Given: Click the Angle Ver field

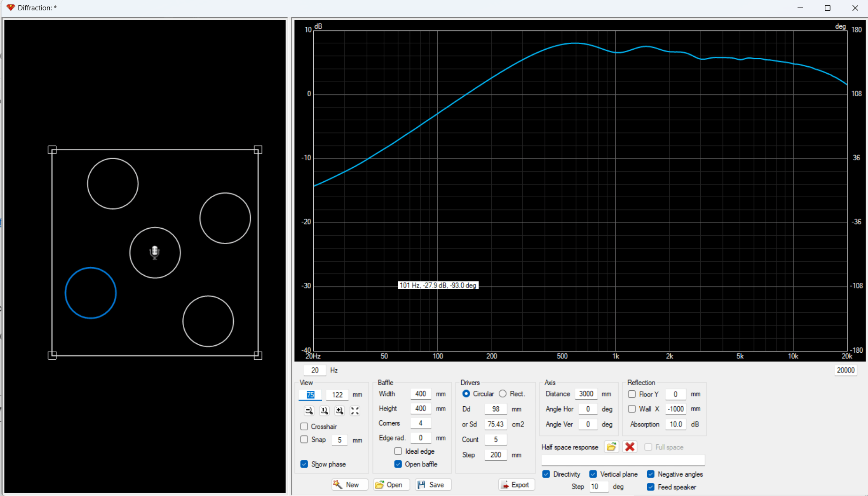Looking at the screenshot, I should [588, 424].
